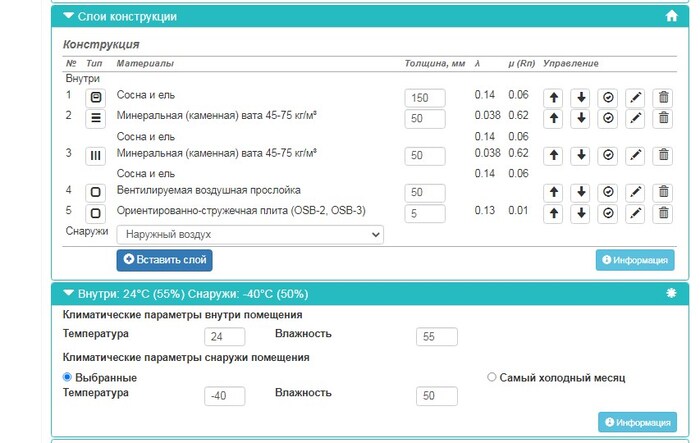
Task: Delete layer 5, the OSB board
Action: coord(662,213)
